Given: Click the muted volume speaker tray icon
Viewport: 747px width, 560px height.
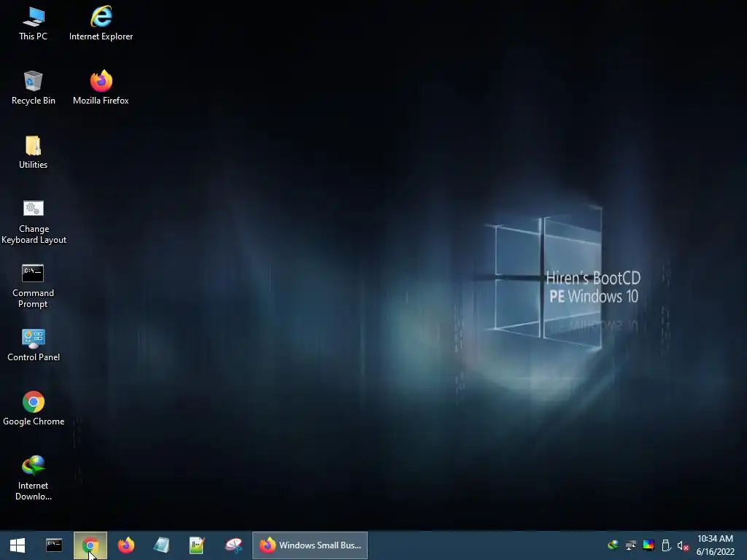Looking at the screenshot, I should [x=683, y=545].
